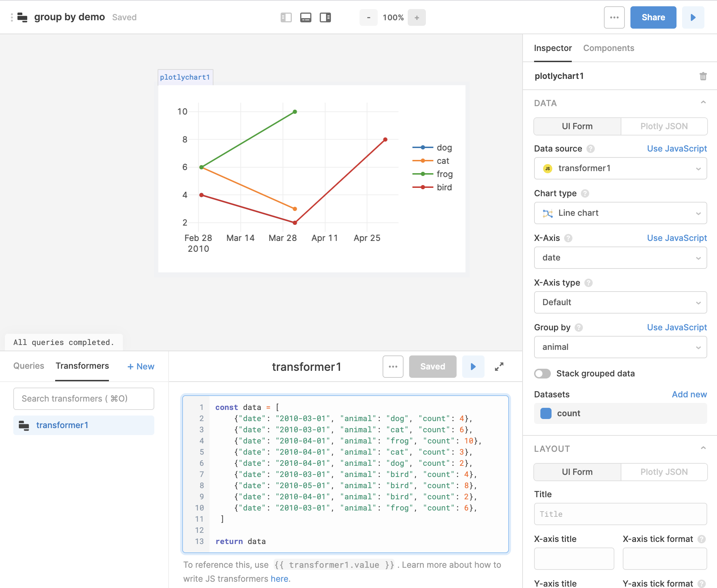Click the Chart type help icon
This screenshot has height=588, width=717.
coord(585,193)
